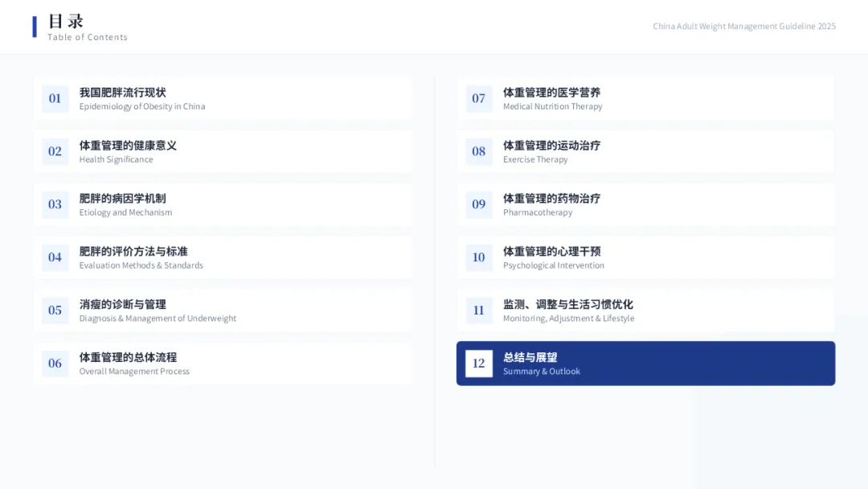Go to section 11 Monitoring, Adjustment & Lifestyle

[x=646, y=310]
